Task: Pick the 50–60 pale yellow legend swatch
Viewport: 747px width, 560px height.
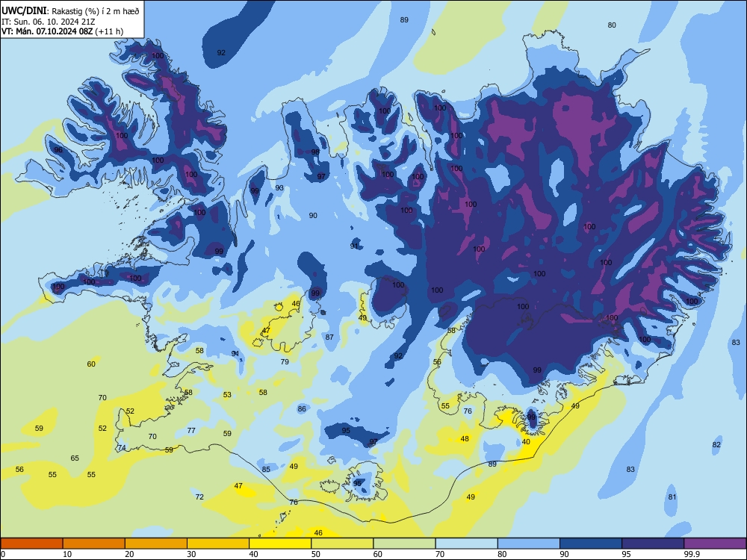Action: pyautogui.click(x=342, y=544)
